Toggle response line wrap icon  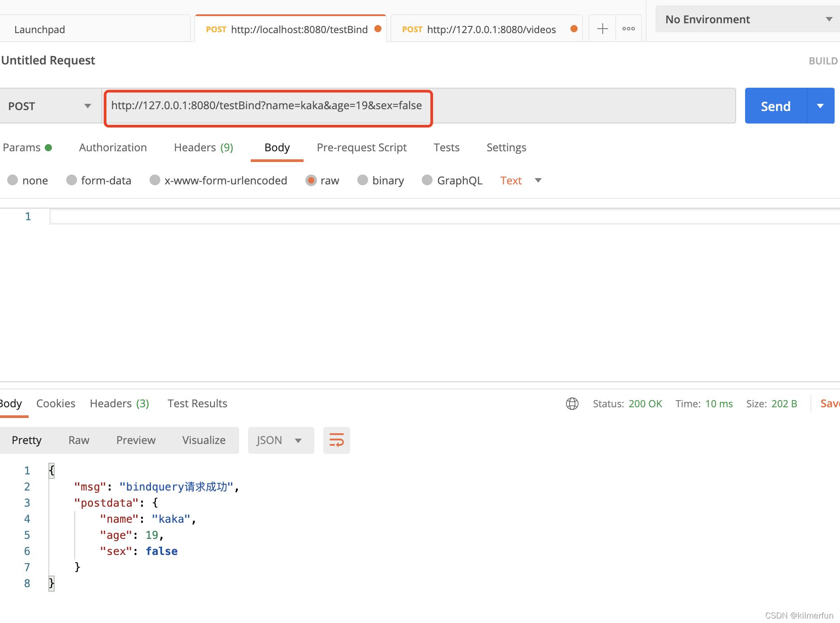tap(337, 440)
